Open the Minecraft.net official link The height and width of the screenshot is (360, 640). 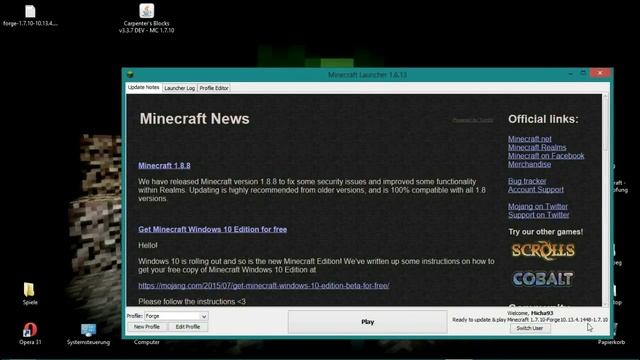(529, 139)
